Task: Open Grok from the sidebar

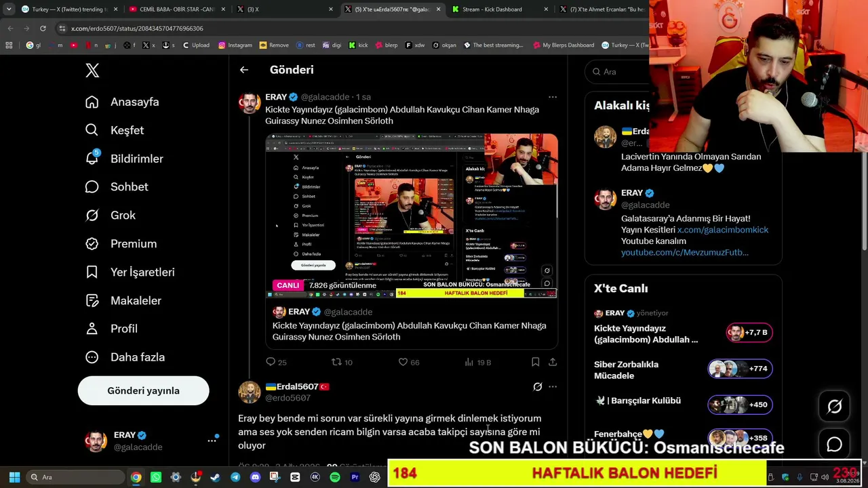Action: pos(111,216)
